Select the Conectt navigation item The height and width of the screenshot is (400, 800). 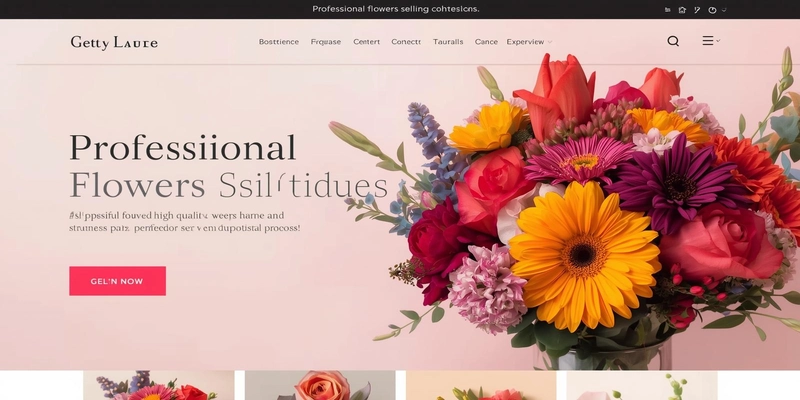click(406, 42)
